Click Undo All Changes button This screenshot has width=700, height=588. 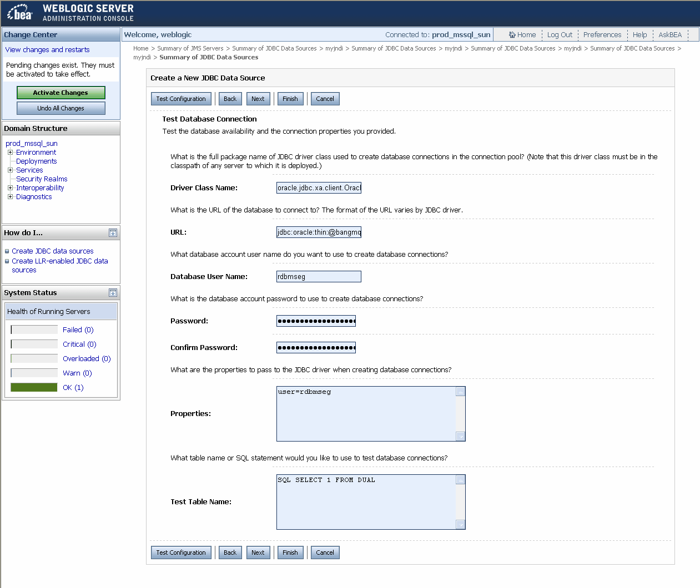coord(61,108)
